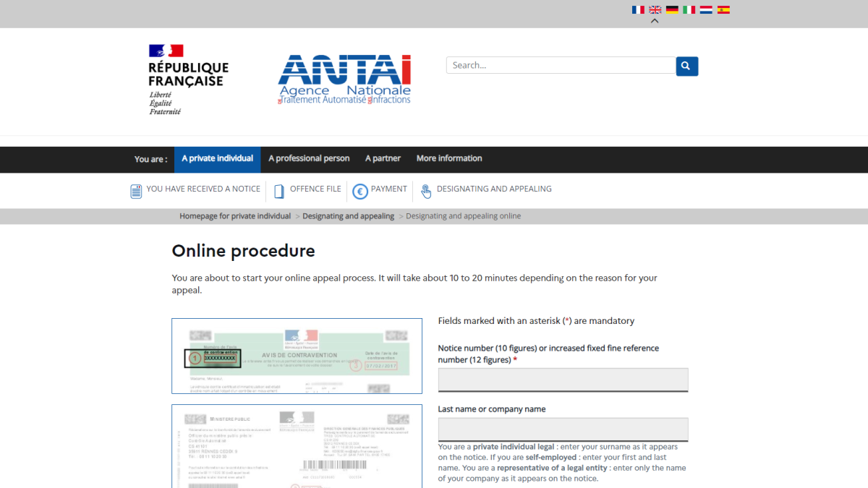Image resolution: width=868 pixels, height=488 pixels.
Task: Click the search magnifier icon
Action: click(686, 65)
